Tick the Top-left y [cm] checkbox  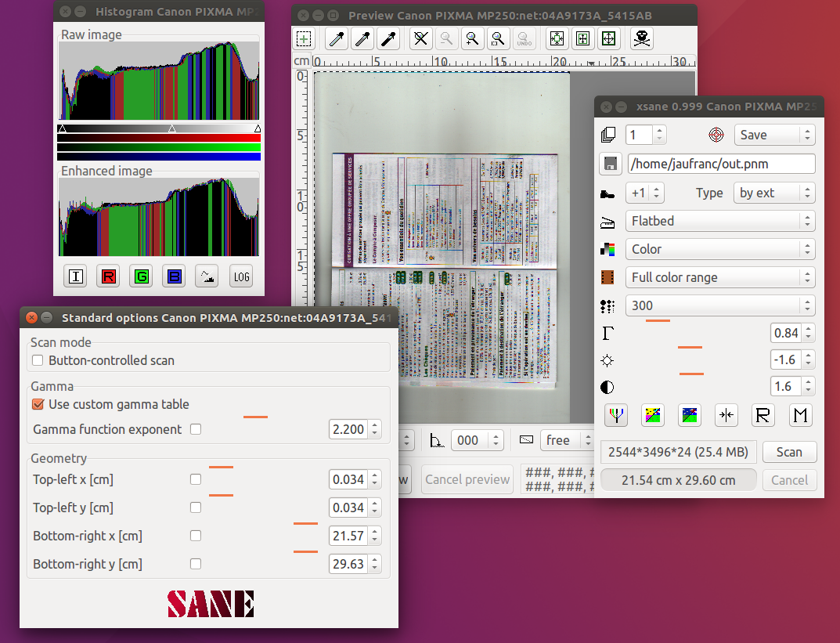point(196,508)
